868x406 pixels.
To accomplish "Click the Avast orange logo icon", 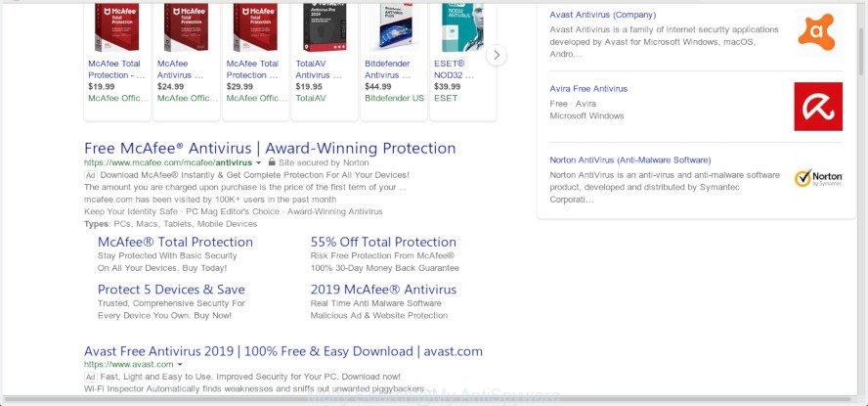I will point(817,31).
